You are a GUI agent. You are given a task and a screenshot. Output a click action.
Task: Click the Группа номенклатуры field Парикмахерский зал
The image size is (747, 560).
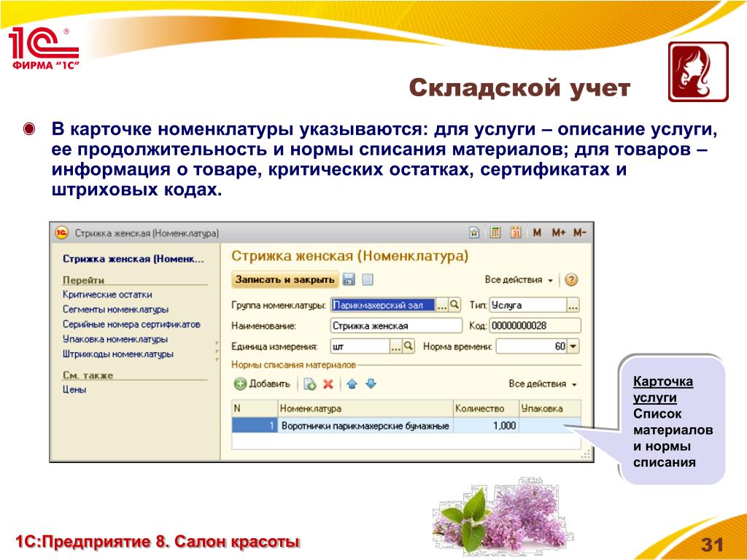(383, 305)
